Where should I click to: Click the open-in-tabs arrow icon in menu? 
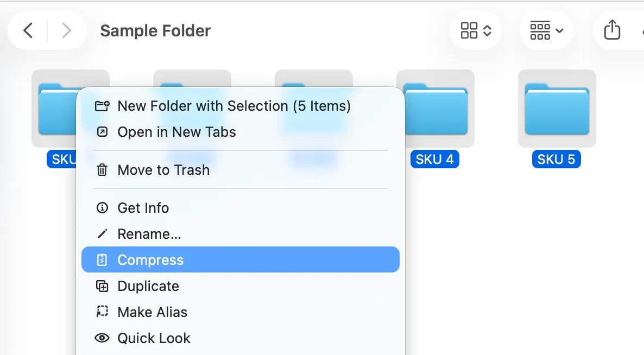pos(102,131)
